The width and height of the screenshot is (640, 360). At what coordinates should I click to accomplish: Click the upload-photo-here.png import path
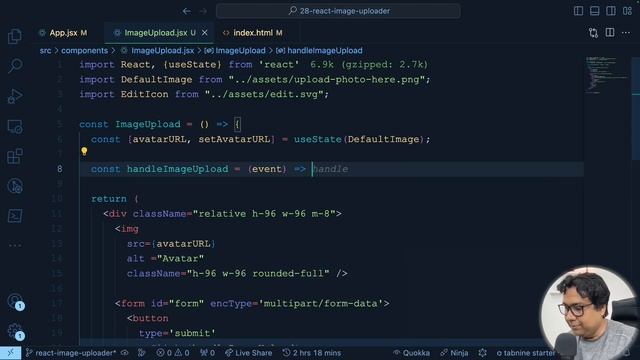coord(327,80)
